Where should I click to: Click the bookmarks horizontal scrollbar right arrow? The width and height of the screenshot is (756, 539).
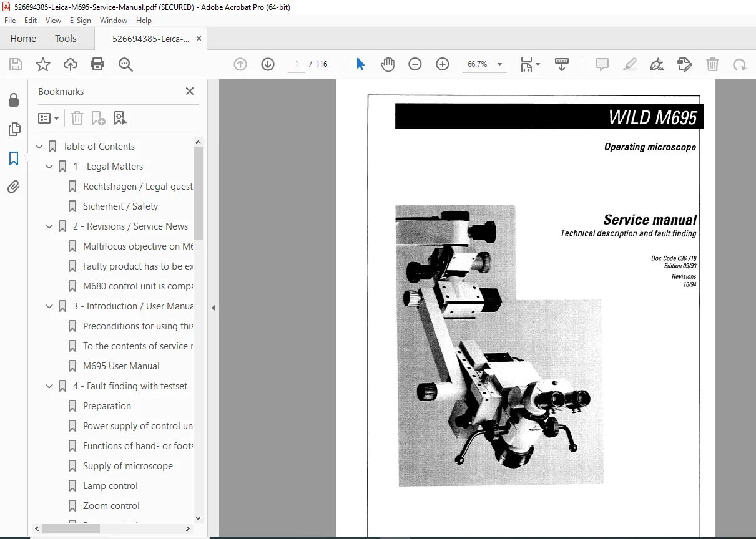(189, 529)
